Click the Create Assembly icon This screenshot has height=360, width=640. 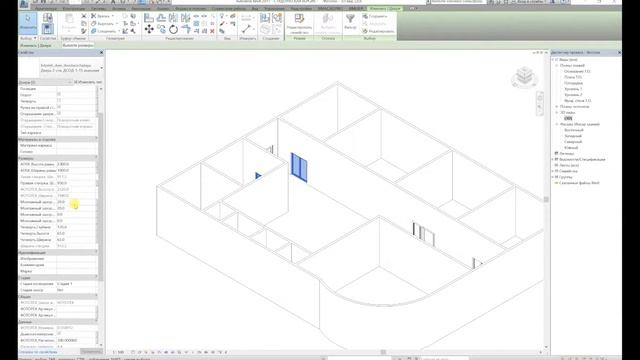pos(265,18)
